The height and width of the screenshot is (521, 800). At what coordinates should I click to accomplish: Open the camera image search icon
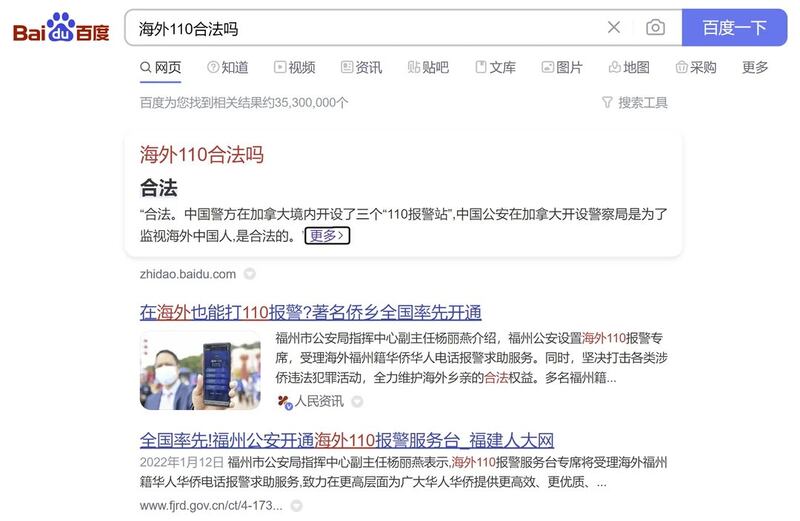(x=655, y=27)
